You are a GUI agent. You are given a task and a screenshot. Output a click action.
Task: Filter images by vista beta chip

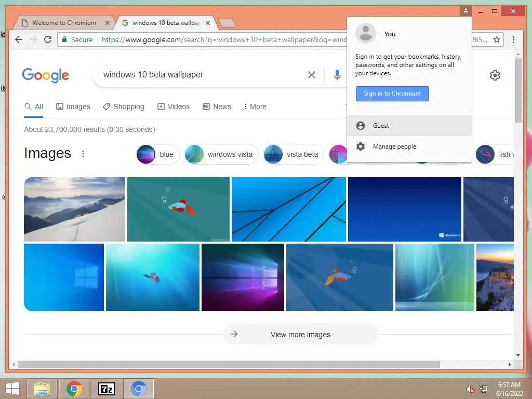[294, 154]
